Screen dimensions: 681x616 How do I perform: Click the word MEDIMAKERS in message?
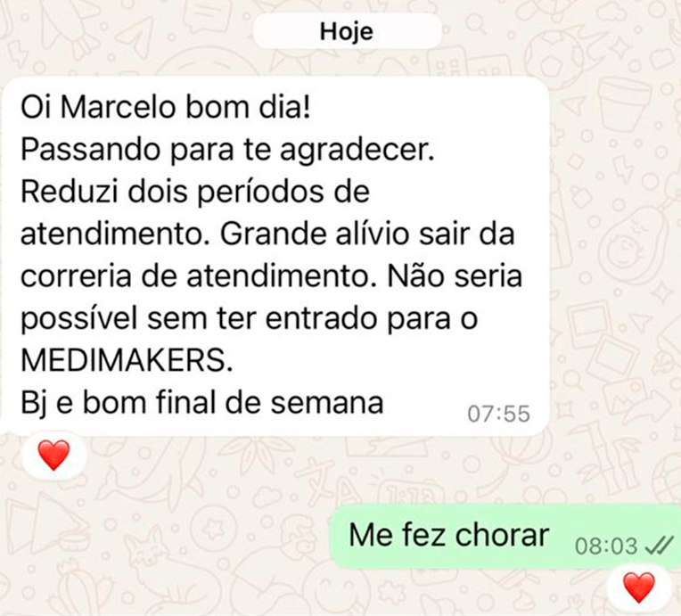click(x=127, y=360)
